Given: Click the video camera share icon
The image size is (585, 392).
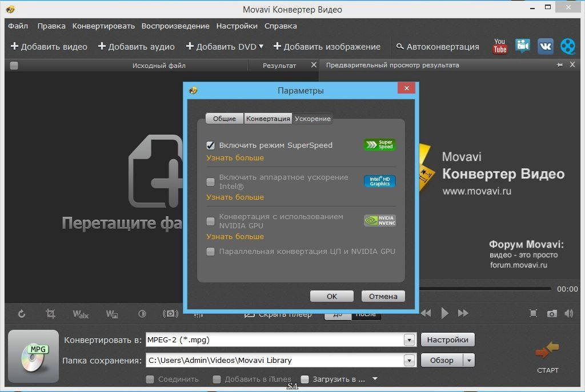Looking at the screenshot, I should coord(523,46).
